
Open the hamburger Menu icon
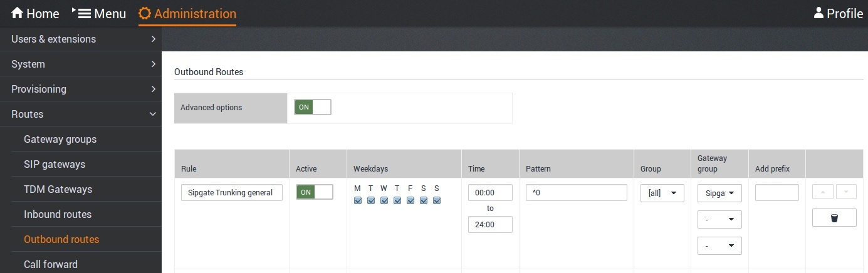point(84,13)
